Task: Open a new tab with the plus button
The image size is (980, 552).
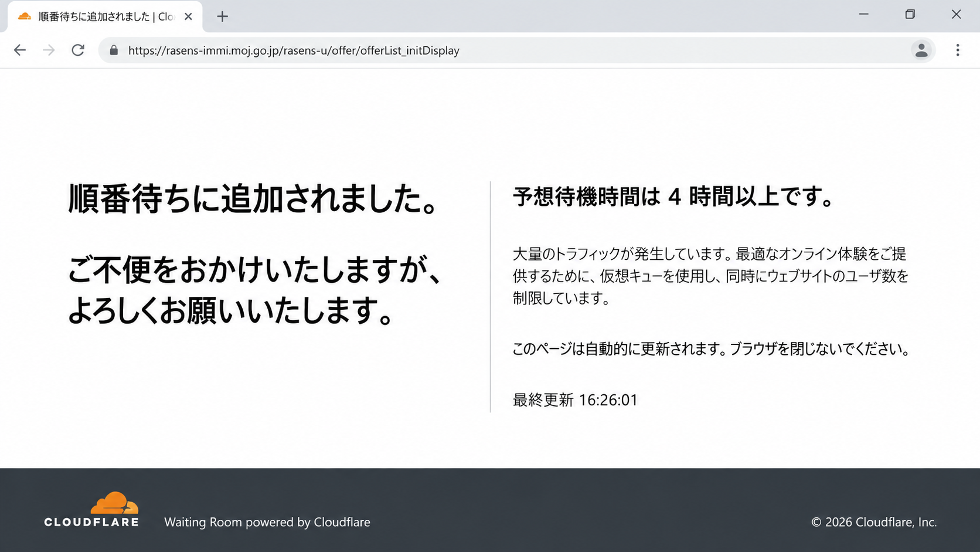Action: coord(222,16)
